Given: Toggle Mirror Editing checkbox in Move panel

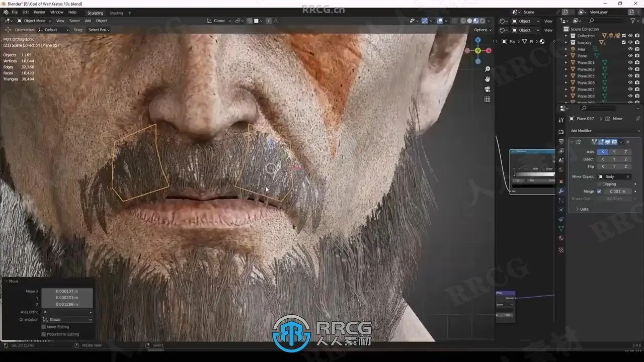Looking at the screenshot, I should (x=44, y=327).
